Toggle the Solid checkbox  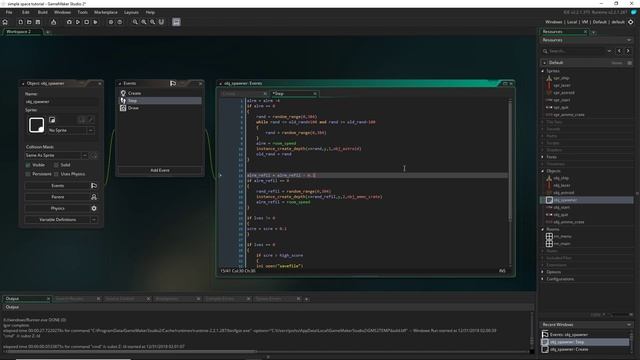click(56, 165)
